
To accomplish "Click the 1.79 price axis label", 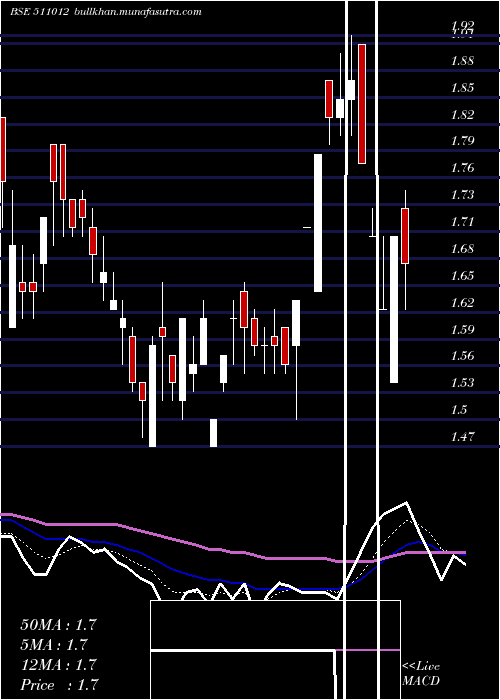I will (x=462, y=142).
